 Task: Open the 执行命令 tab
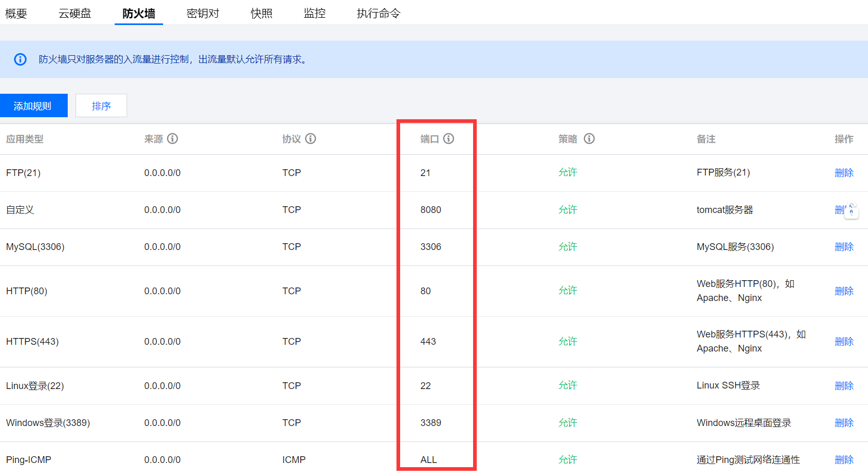[378, 14]
